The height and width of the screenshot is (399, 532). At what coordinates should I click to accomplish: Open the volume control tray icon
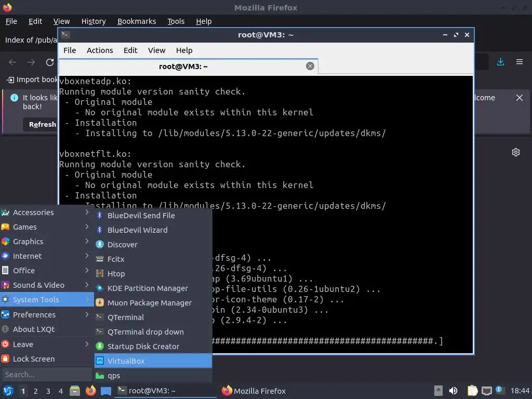453,391
